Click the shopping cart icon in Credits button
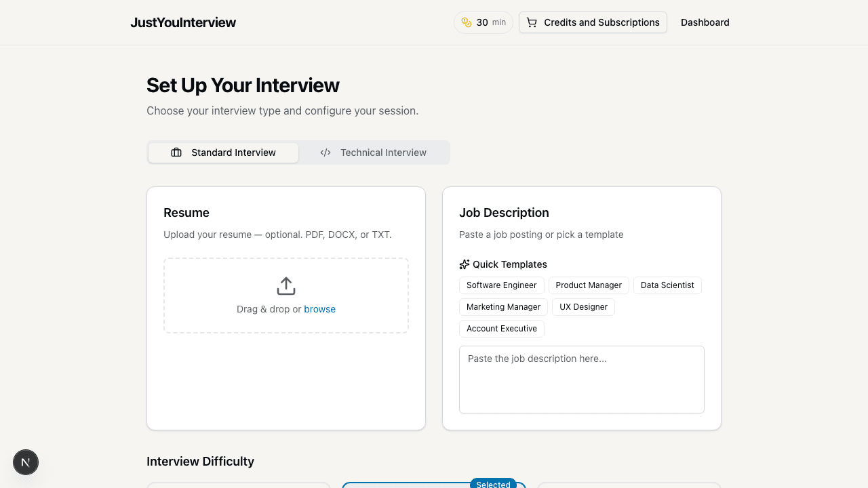Viewport: 868px width, 488px height. tap(532, 22)
